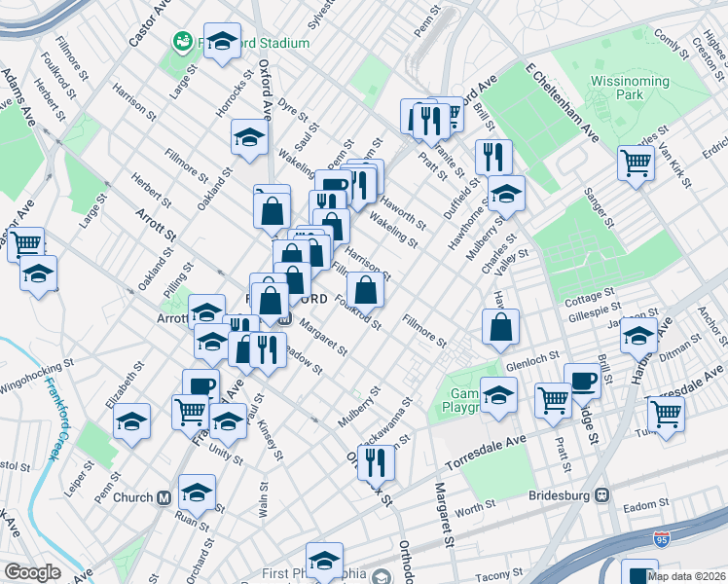Open the shopping bag marker near Harrison St
Viewport: 728px width, 584px height.
click(365, 290)
